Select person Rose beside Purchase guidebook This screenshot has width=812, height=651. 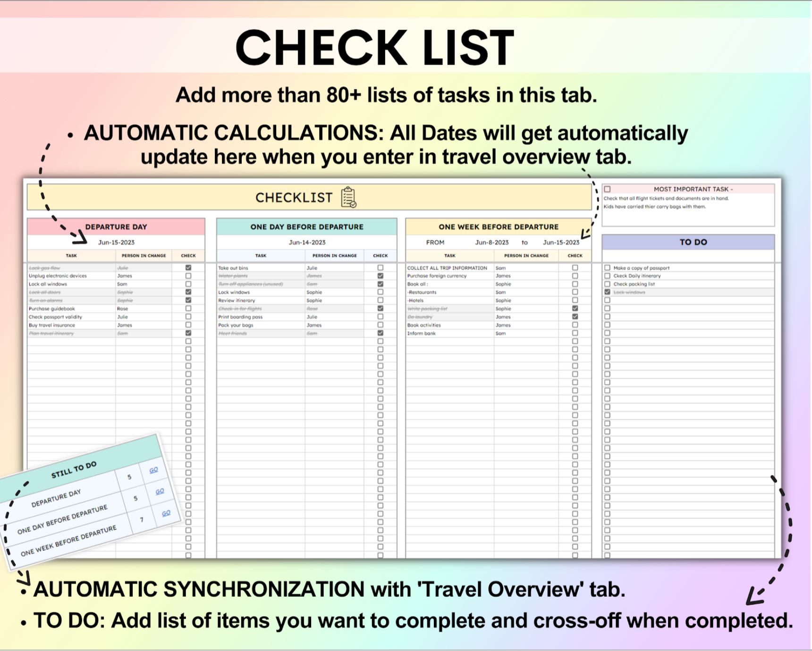click(x=123, y=309)
